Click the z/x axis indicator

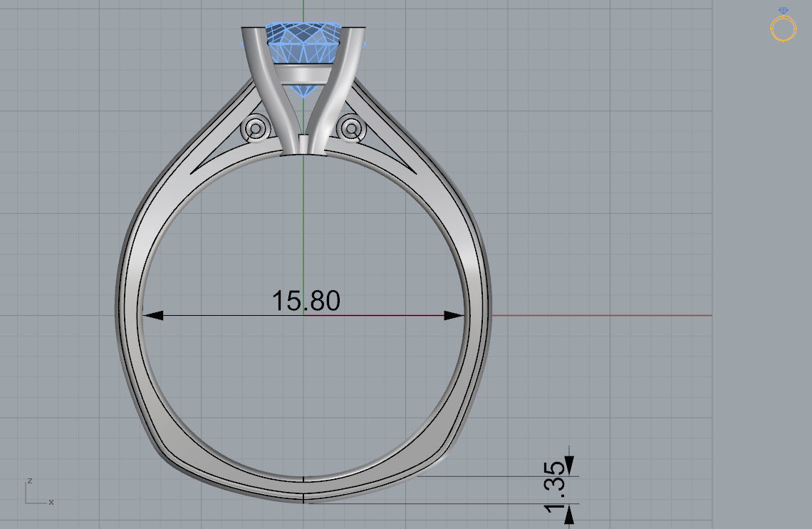[x=39, y=492]
